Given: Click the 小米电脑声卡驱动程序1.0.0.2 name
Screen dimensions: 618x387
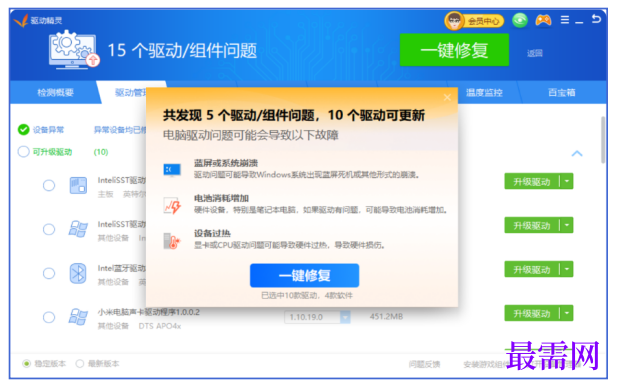Looking at the screenshot, I should 149,312.
